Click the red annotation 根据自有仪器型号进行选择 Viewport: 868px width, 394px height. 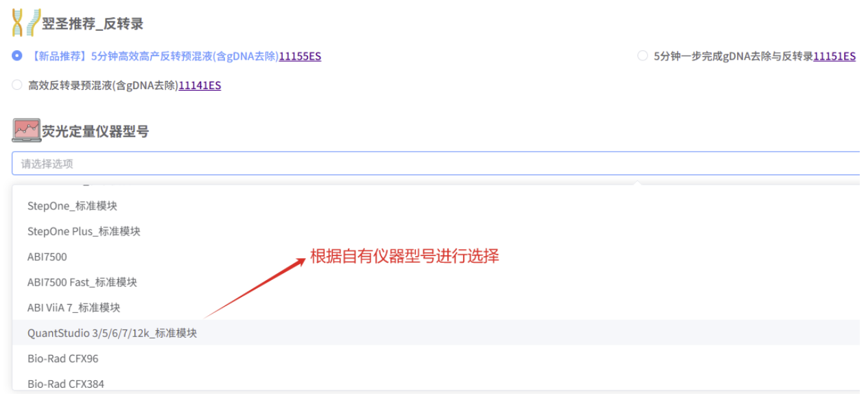pyautogui.click(x=404, y=257)
